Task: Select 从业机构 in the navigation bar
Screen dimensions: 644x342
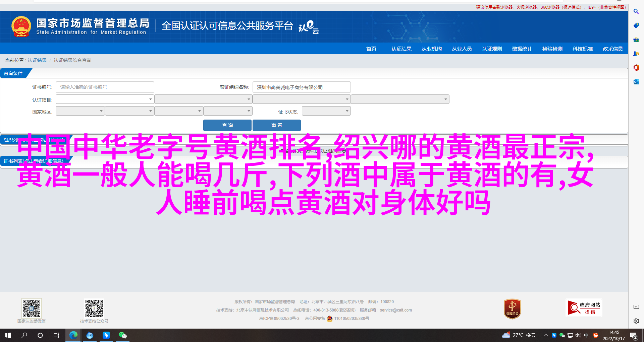Action: pos(431,49)
